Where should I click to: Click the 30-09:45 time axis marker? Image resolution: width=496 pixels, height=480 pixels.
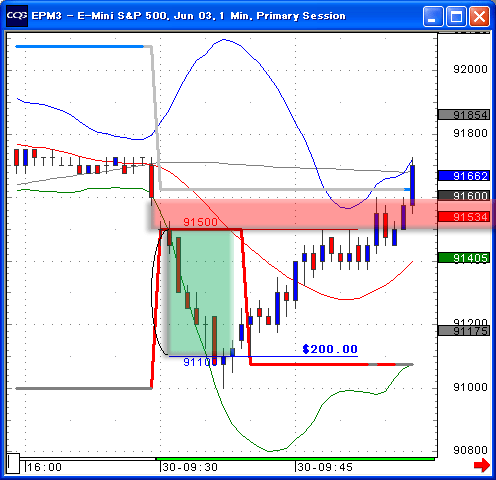(x=325, y=467)
